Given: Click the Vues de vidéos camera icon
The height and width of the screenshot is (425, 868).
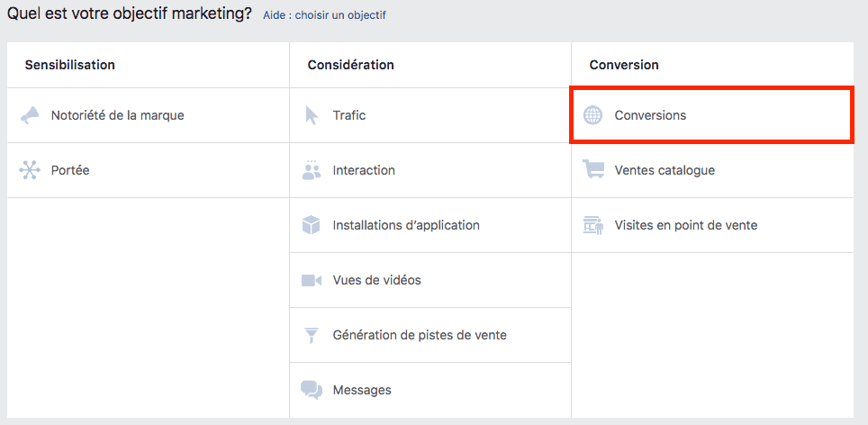Looking at the screenshot, I should 312,280.
